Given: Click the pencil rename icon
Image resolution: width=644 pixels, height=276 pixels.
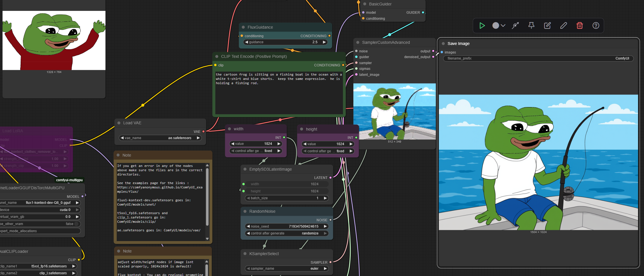Looking at the screenshot, I should [x=563, y=25].
